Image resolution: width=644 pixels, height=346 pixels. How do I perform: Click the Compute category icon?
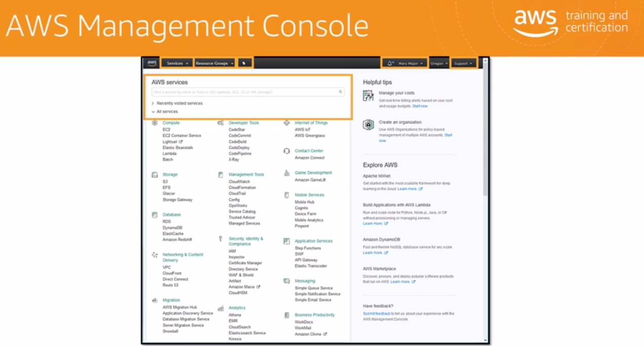154,123
